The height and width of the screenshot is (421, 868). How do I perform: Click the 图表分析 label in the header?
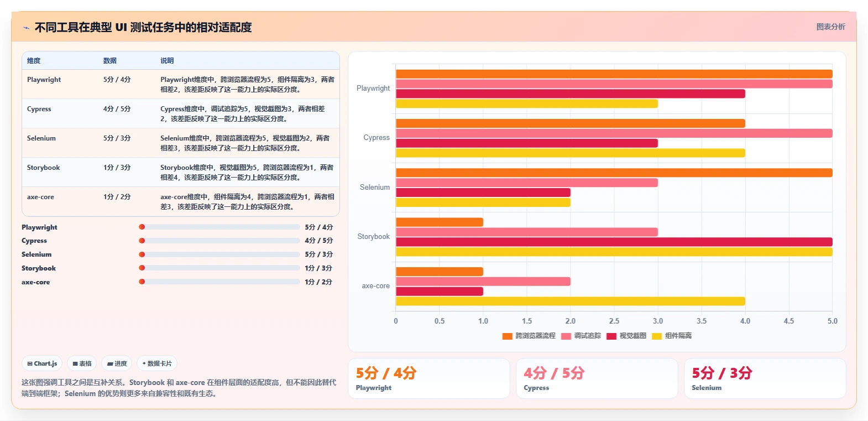click(x=830, y=27)
